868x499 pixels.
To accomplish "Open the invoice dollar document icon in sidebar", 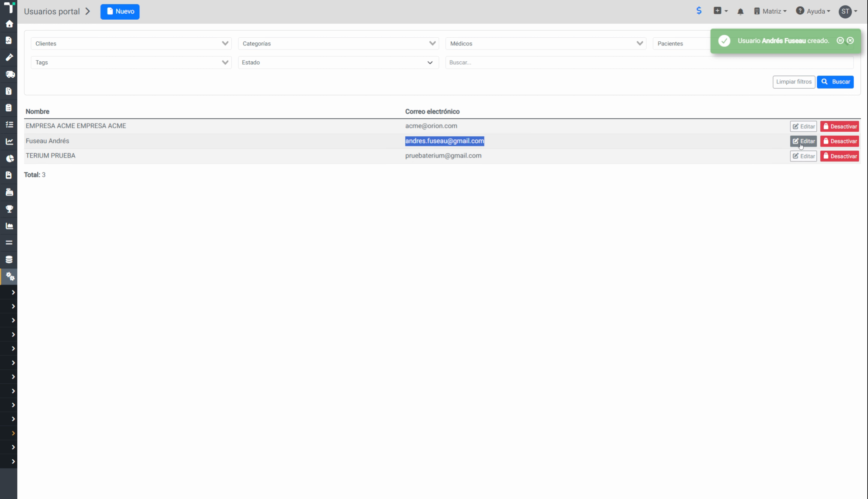I will coord(9,91).
